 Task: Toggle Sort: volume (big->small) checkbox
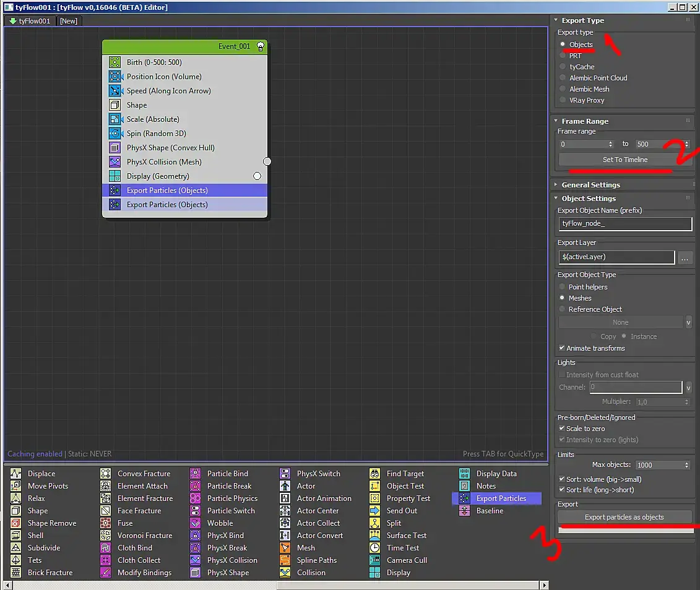point(562,479)
